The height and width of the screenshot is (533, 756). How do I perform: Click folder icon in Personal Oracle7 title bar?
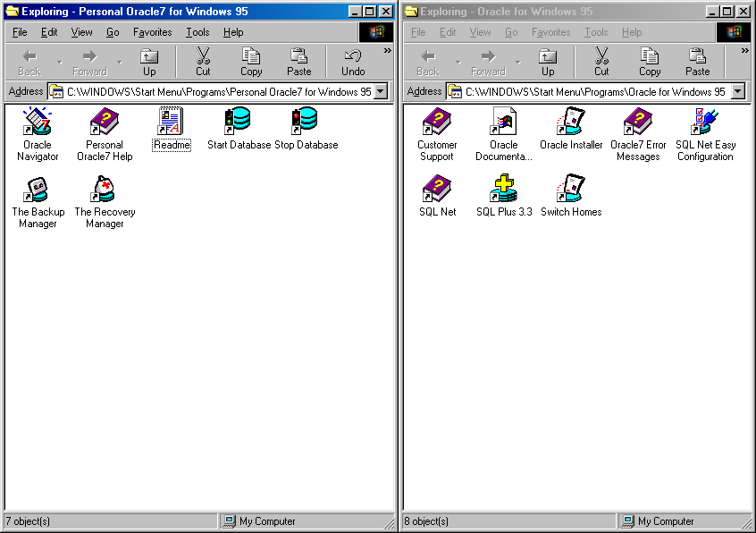point(12,11)
